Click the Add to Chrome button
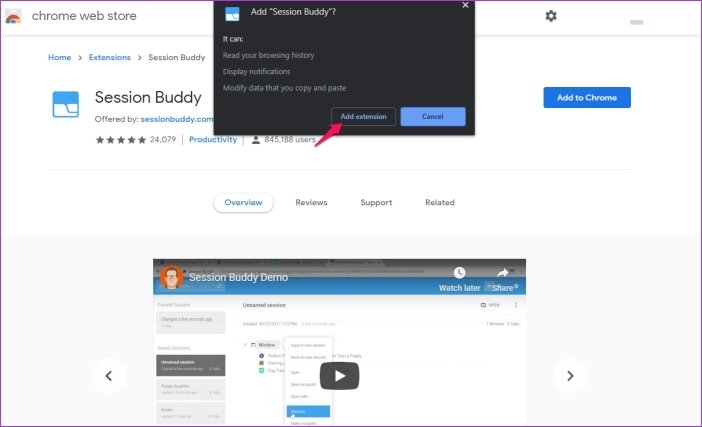702x427 pixels. (x=587, y=97)
